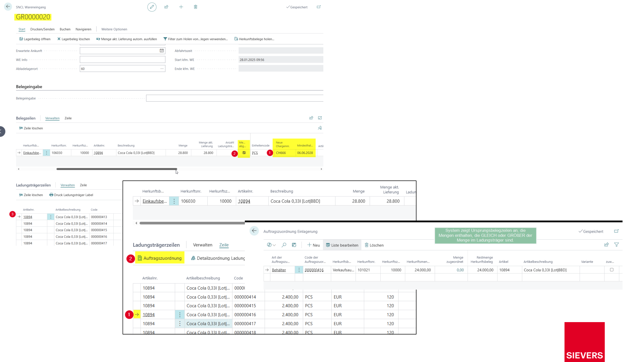Image resolution: width=644 pixels, height=362 pixels.
Task: Click Auftragszuordnung action in zoomed panel
Action: 160,258
